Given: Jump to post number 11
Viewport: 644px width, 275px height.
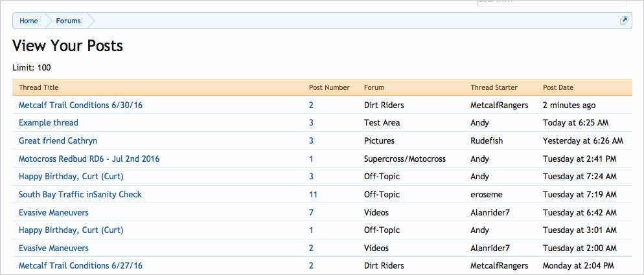Looking at the screenshot, I should 313,194.
